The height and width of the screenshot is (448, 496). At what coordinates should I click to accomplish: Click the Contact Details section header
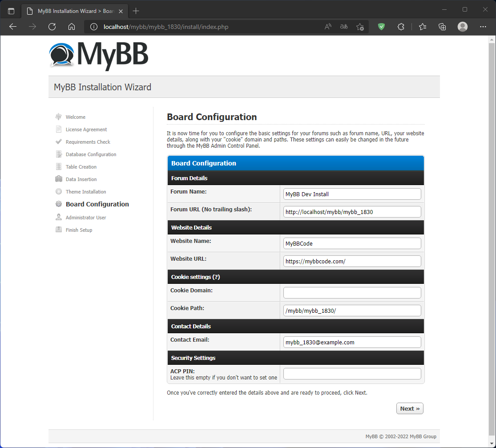pos(295,326)
